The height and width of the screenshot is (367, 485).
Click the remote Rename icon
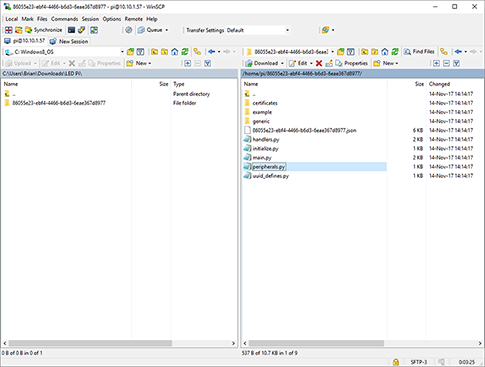[329, 63]
